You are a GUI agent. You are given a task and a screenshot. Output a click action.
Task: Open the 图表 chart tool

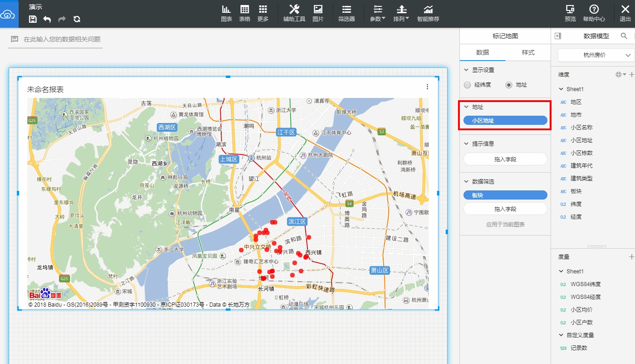226,14
